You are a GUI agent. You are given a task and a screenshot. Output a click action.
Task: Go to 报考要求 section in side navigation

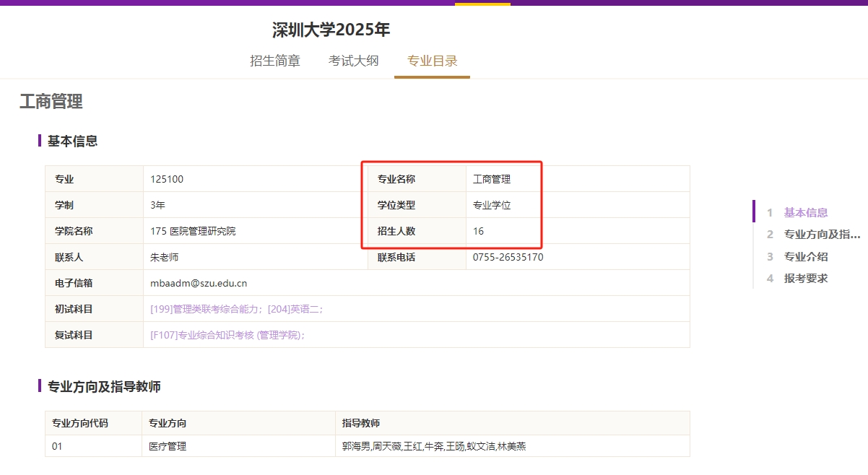806,279
